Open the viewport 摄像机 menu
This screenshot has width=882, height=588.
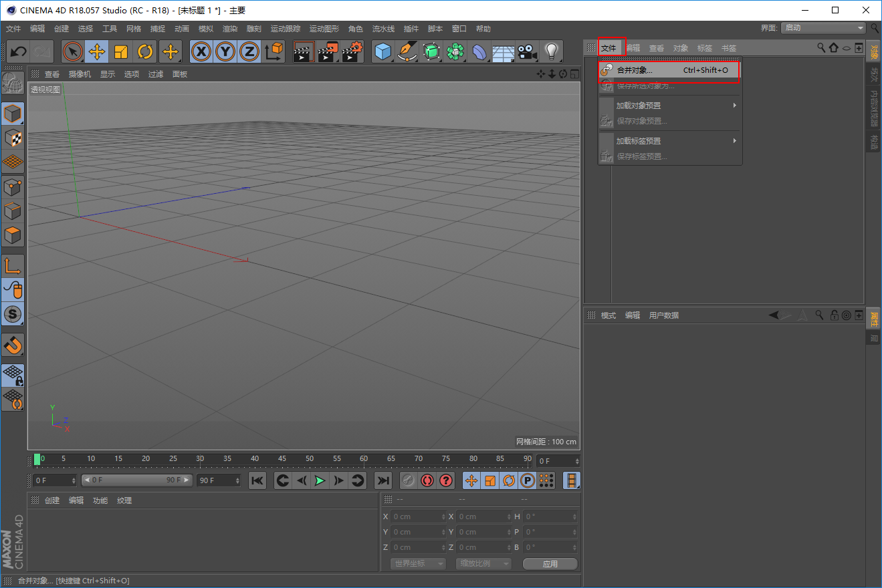pyautogui.click(x=80, y=74)
